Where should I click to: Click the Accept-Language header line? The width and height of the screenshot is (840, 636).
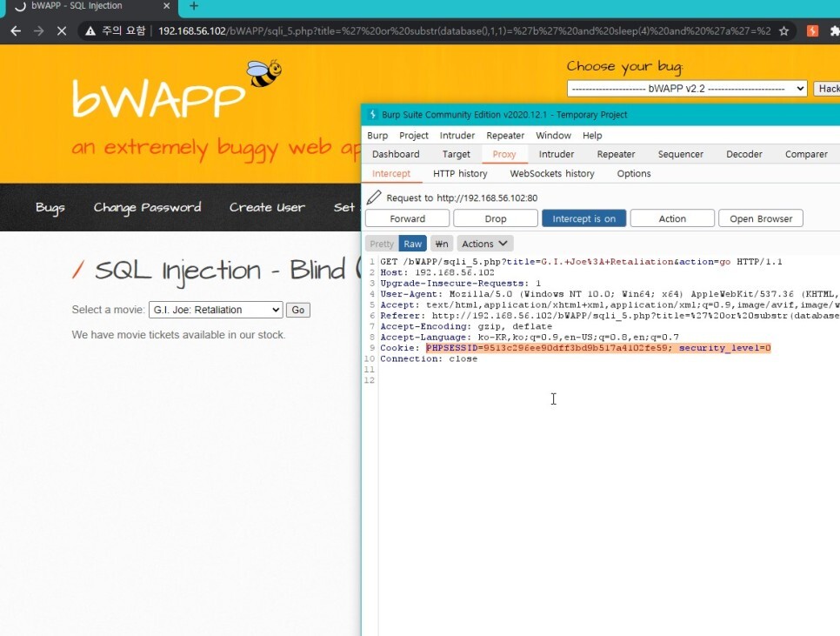(530, 337)
